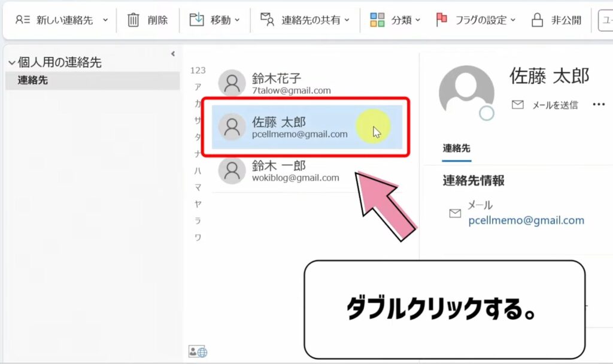
Task: Open the フラグの設定 dropdown arrow
Action: pyautogui.click(x=512, y=20)
